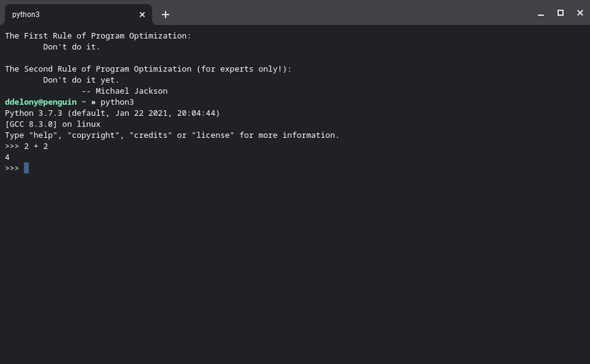Click the Python 3.7.3 version line
The height and width of the screenshot is (364, 590).
coord(112,113)
